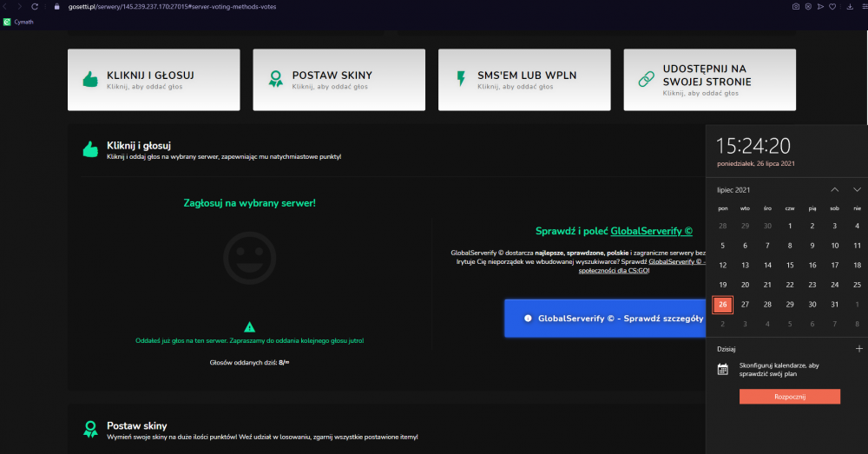Click the camera snapshot icon in browser toolbar
Image resolution: width=868 pixels, height=454 pixels.
pyautogui.click(x=795, y=7)
